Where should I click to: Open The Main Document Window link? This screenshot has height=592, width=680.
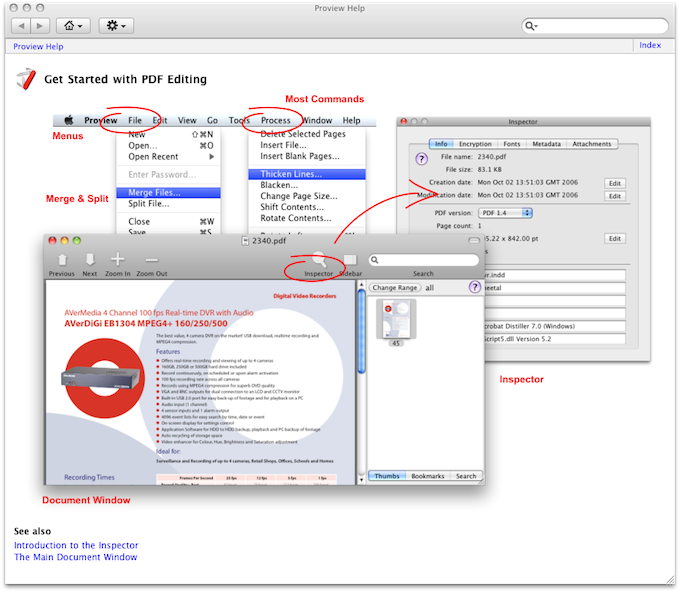pos(75,557)
